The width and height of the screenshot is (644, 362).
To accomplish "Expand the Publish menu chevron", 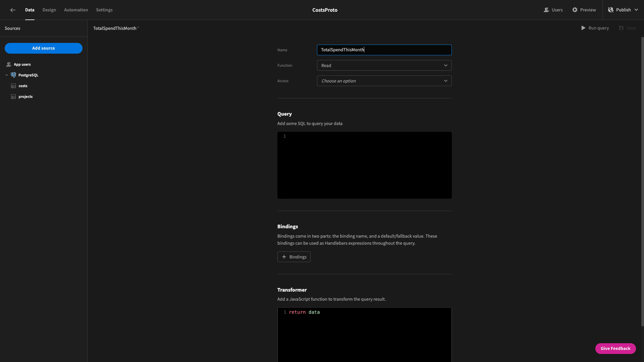I will [636, 10].
